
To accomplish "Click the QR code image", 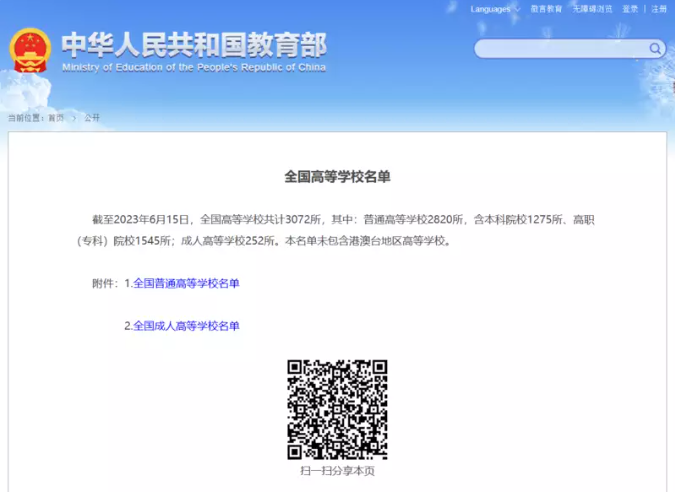I will (337, 409).
